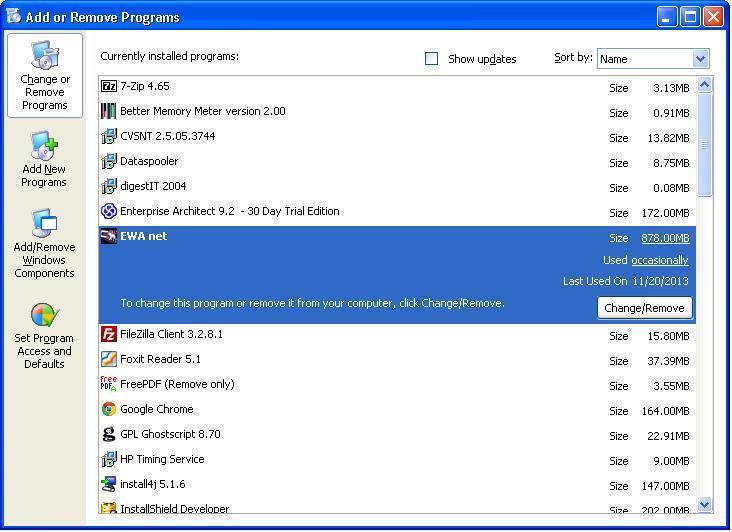Select the HP Timing Service entry
Screen dimensions: 732x532
point(162,460)
